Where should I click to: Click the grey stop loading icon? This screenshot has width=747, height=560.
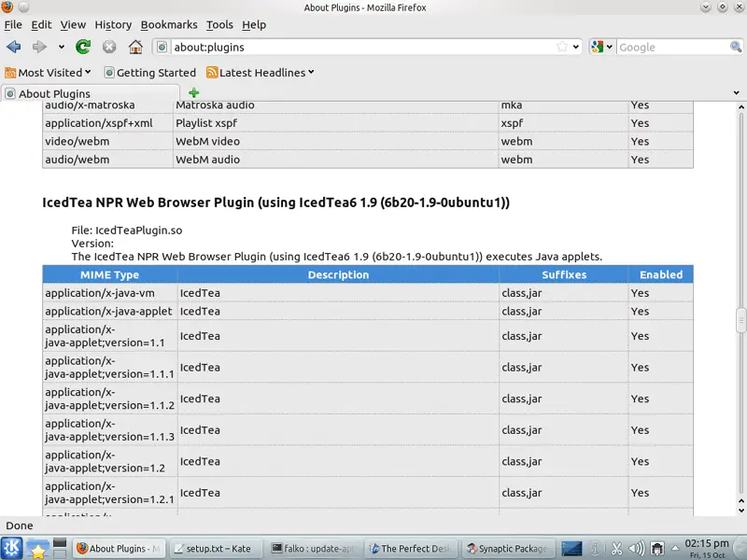click(109, 47)
